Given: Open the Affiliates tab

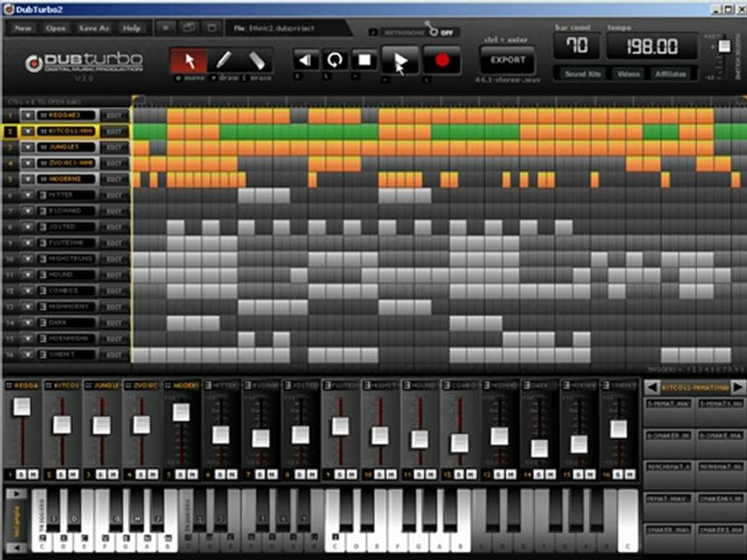Looking at the screenshot, I should (670, 74).
